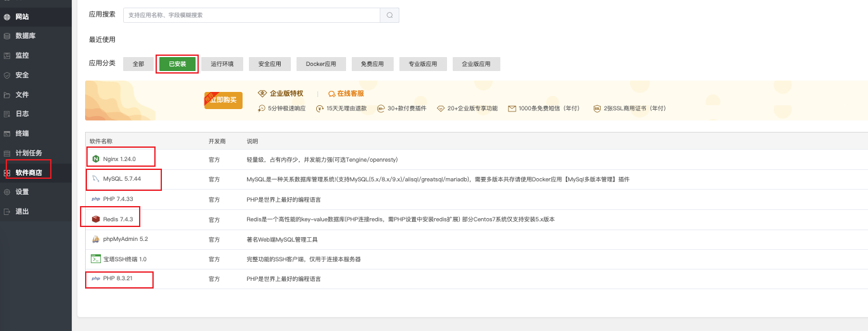Image resolution: width=868 pixels, height=331 pixels.
Task: Click the 最近使用 label
Action: tap(102, 39)
